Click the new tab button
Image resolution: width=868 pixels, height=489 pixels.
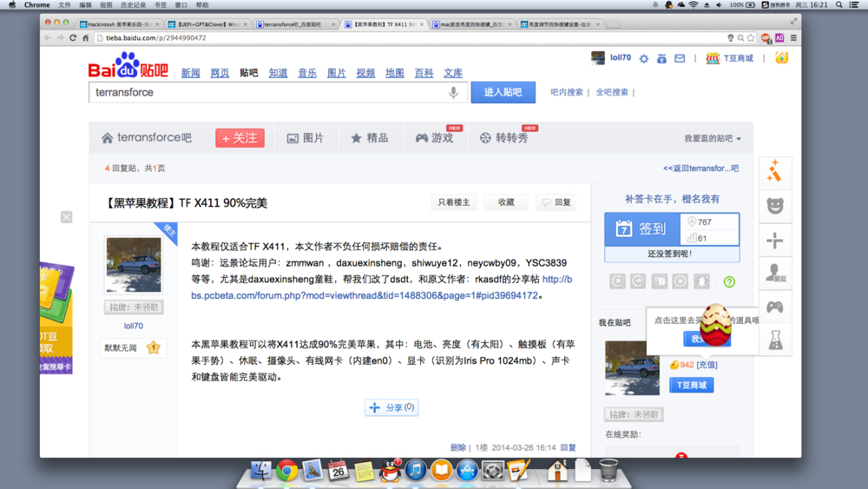(614, 24)
